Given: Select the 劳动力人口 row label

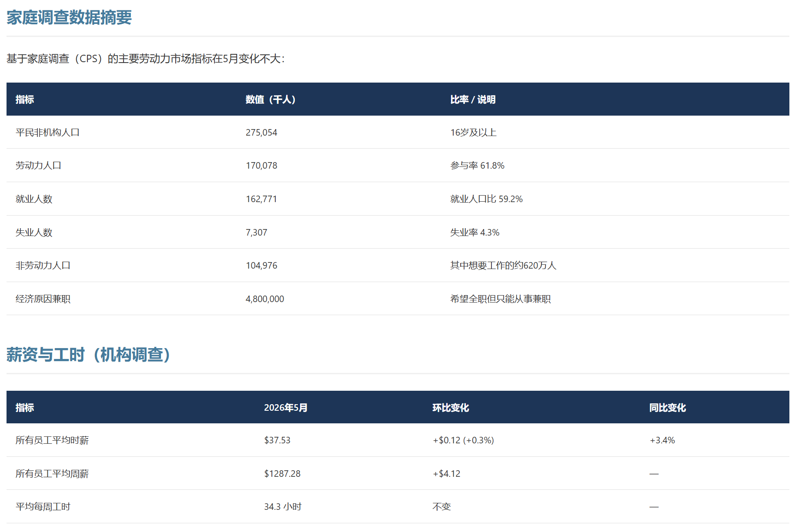Looking at the screenshot, I should click(x=39, y=166).
